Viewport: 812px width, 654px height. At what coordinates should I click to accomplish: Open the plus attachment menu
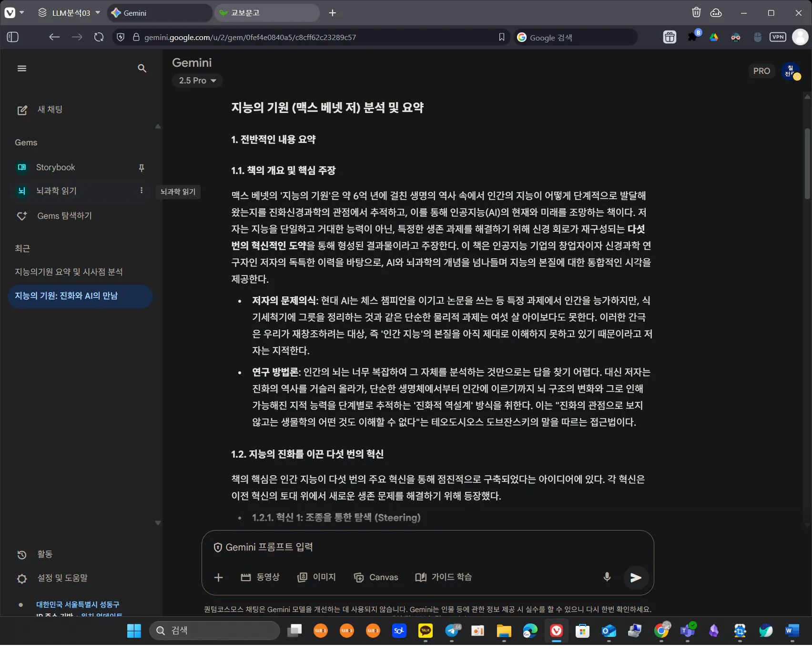[219, 578]
